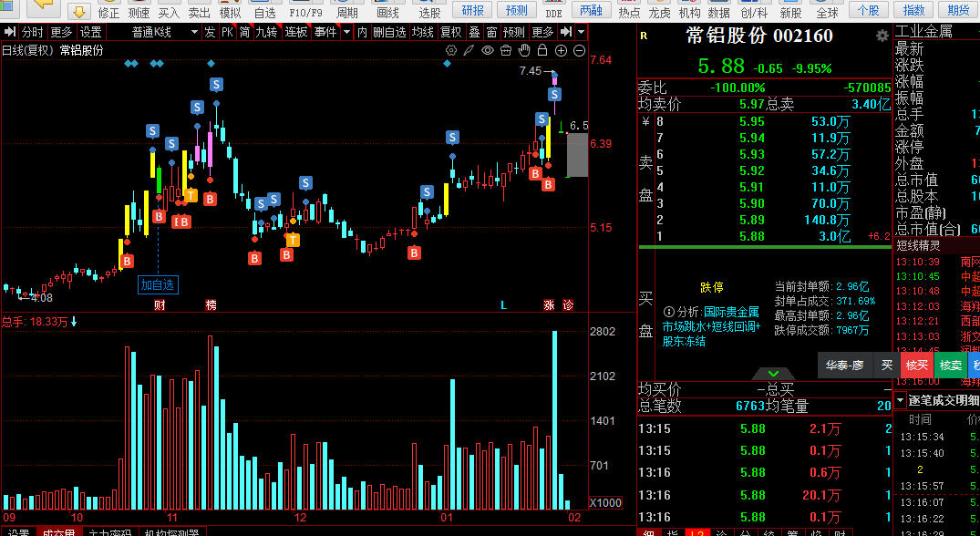
Task: Click the right arrow-bar icon after 更多
Action: (x=565, y=32)
